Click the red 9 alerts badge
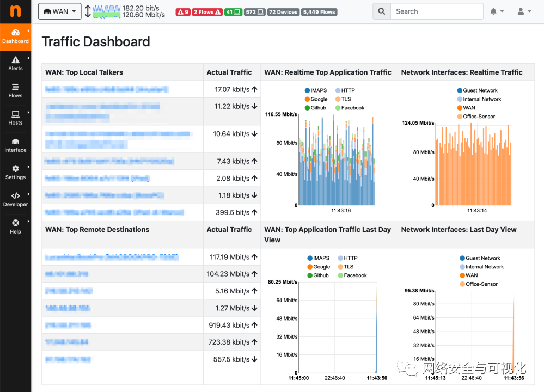This screenshot has height=392, width=544. click(183, 12)
